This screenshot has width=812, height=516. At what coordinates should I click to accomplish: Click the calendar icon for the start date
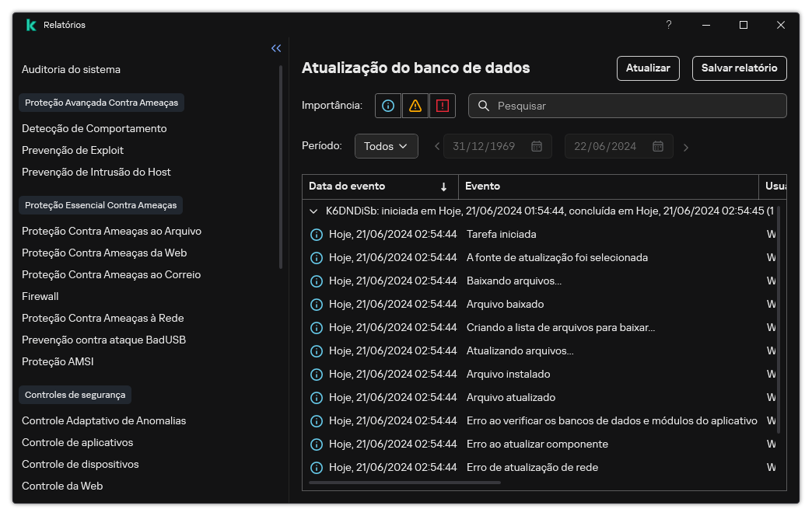[536, 146]
